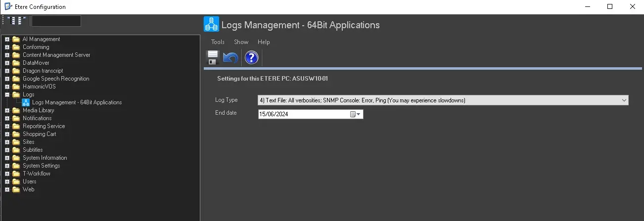This screenshot has width=644, height=221.
Task: Click the search box above the tree
Action: pyautogui.click(x=56, y=21)
